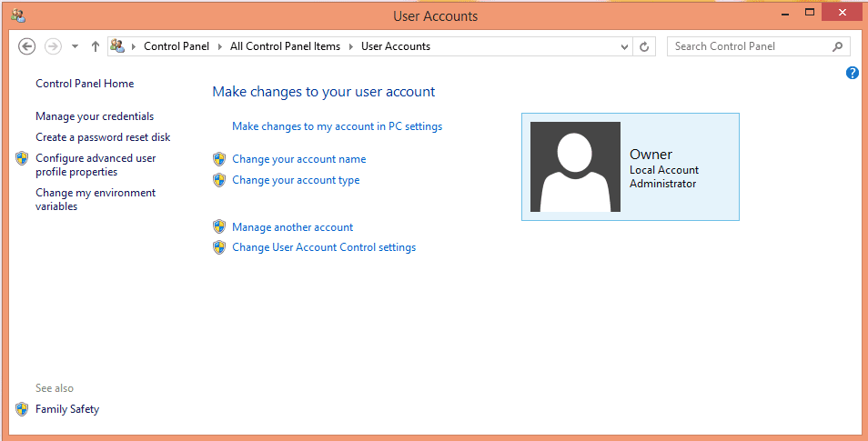Image resolution: width=868 pixels, height=441 pixels.
Task: Open Change your account type
Action: tap(296, 180)
